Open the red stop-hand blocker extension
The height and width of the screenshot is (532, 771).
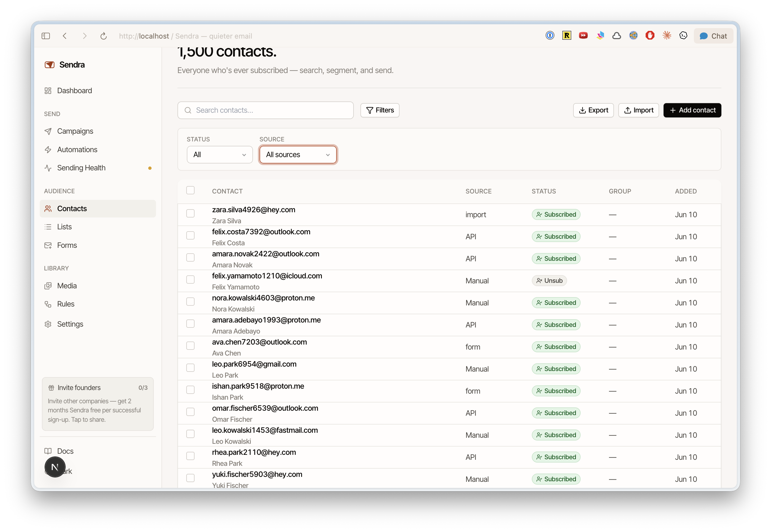pos(650,35)
